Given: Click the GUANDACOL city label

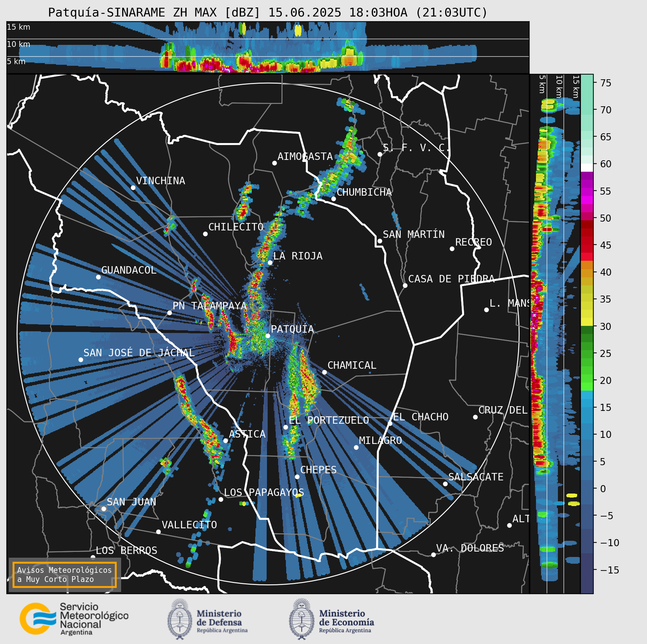Looking at the screenshot, I should pos(129,270).
